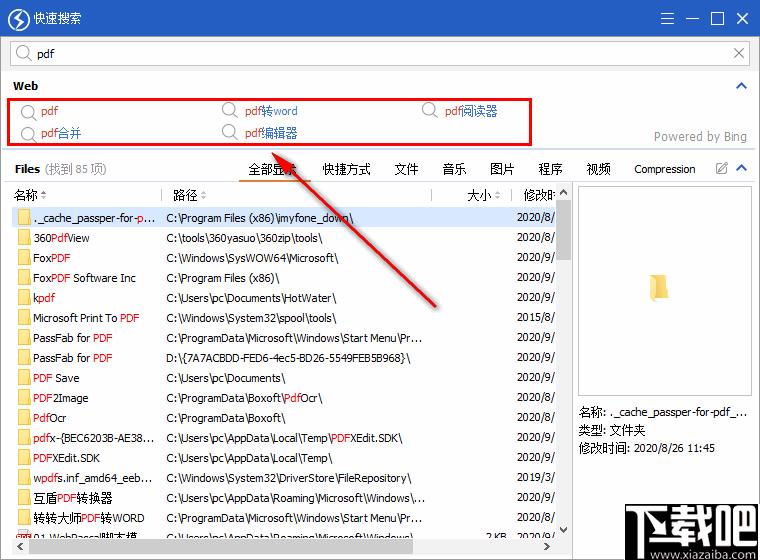Viewport: 760px width, 560px height.
Task: Switch to 全部显示 tab
Action: pyautogui.click(x=272, y=169)
